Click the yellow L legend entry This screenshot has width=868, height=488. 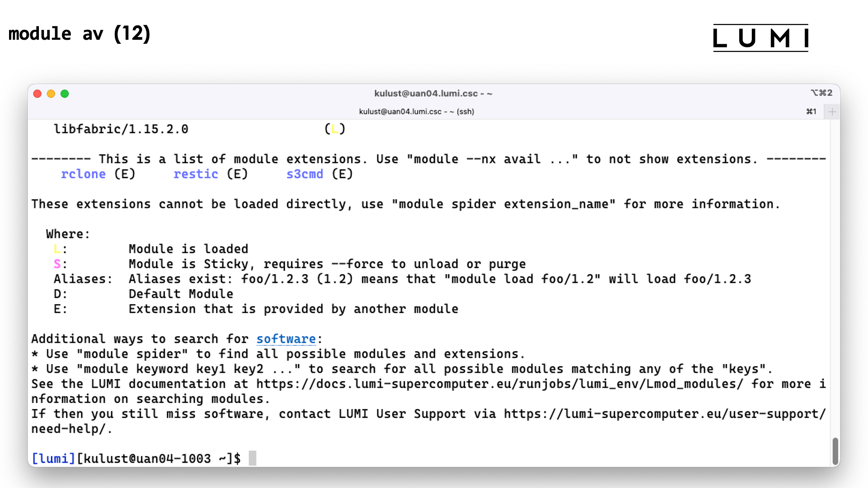coord(57,249)
